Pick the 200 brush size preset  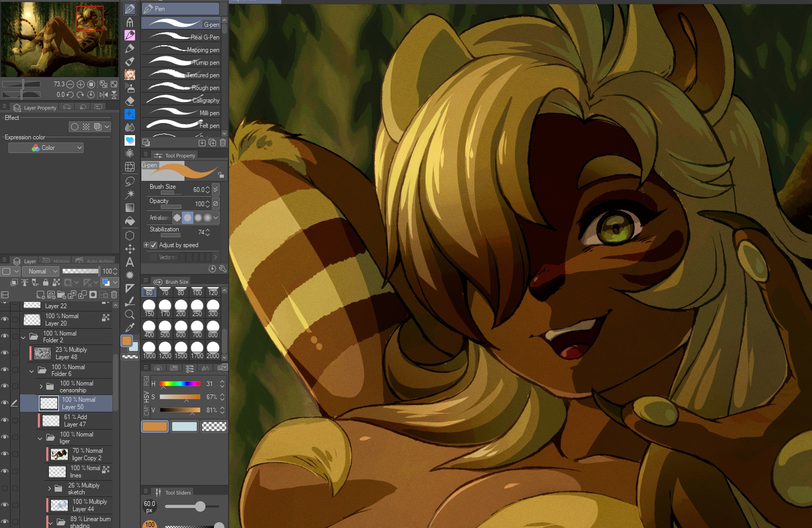[181, 308]
